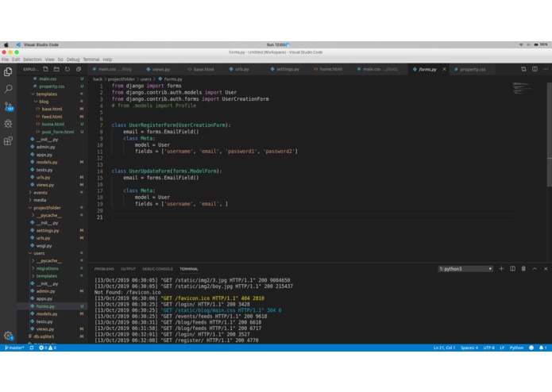Split the editor to the right

(x=535, y=69)
